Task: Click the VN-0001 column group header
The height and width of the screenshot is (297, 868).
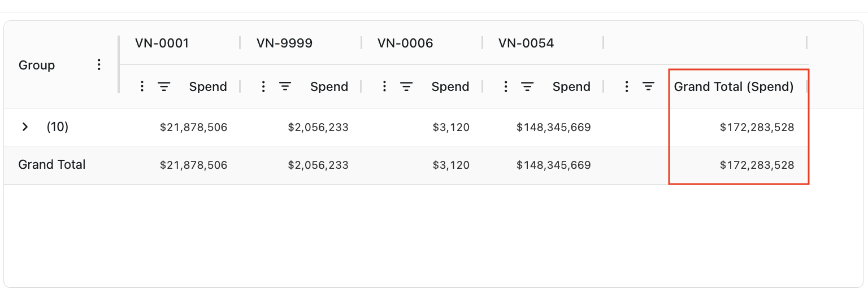Action: pyautogui.click(x=162, y=43)
